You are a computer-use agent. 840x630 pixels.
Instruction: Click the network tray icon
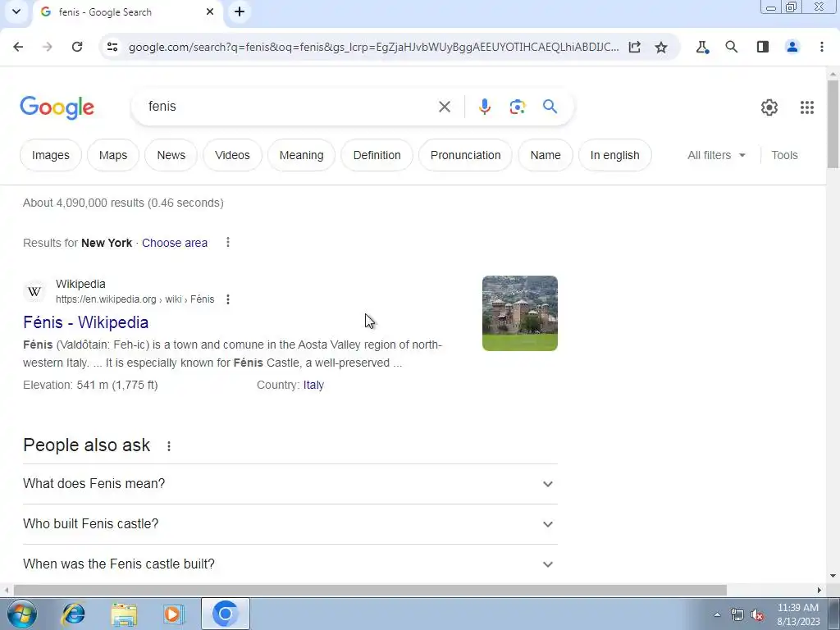pos(737,615)
